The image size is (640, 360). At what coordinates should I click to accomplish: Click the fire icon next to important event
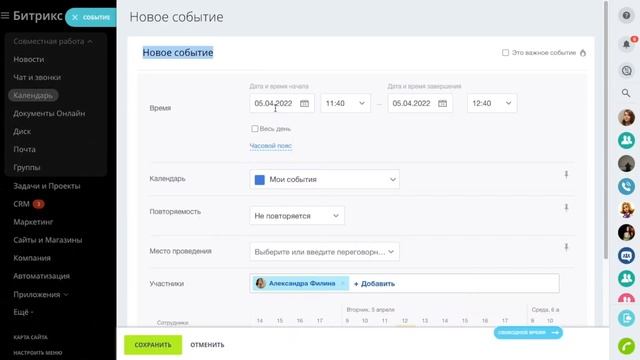coord(583,53)
